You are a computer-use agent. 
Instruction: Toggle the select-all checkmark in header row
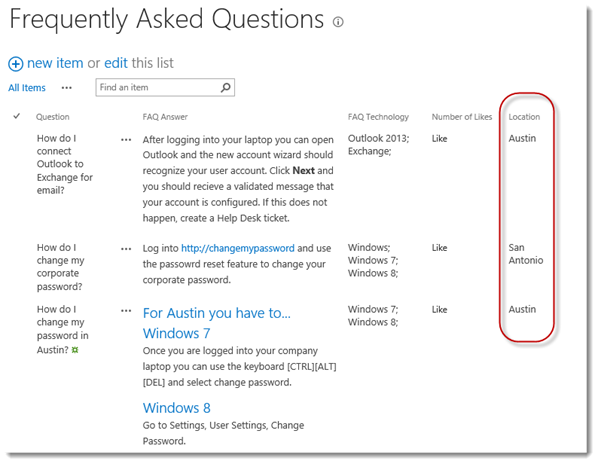tap(16, 116)
